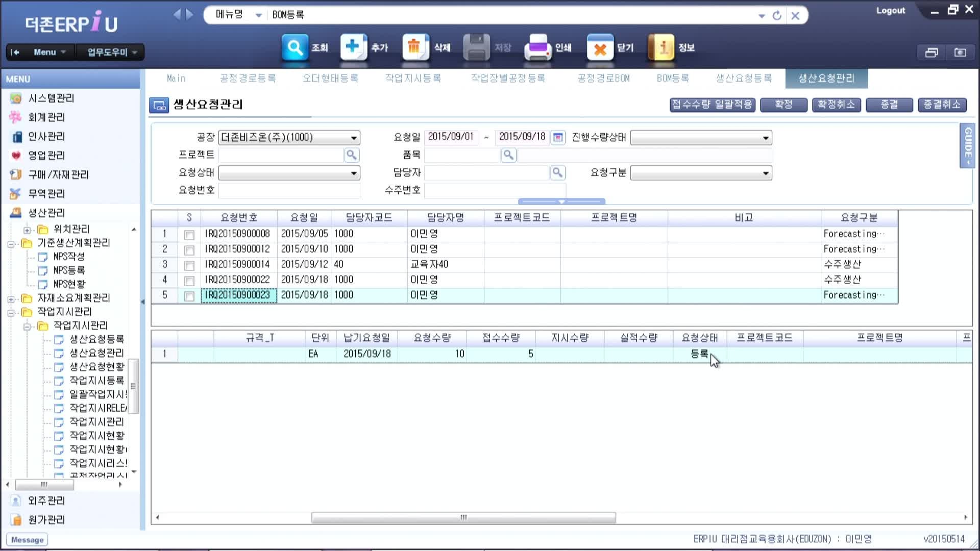This screenshot has height=551, width=980.
Task: Open the GUIDE side panel tab
Action: point(967,146)
